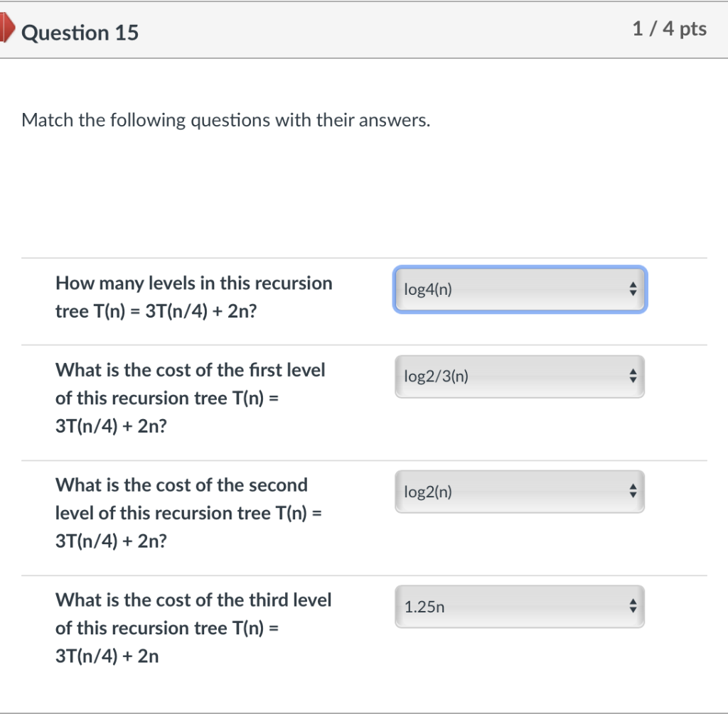The width and height of the screenshot is (728, 714).
Task: Open the dropdown currently showing log2/3(n)
Action: (520, 377)
